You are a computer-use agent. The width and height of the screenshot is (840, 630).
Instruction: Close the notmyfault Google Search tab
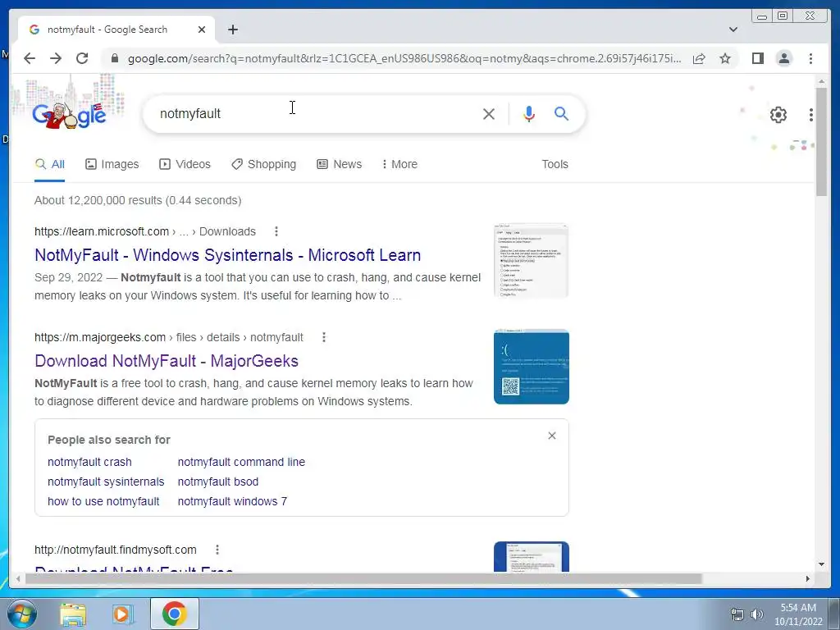point(202,30)
